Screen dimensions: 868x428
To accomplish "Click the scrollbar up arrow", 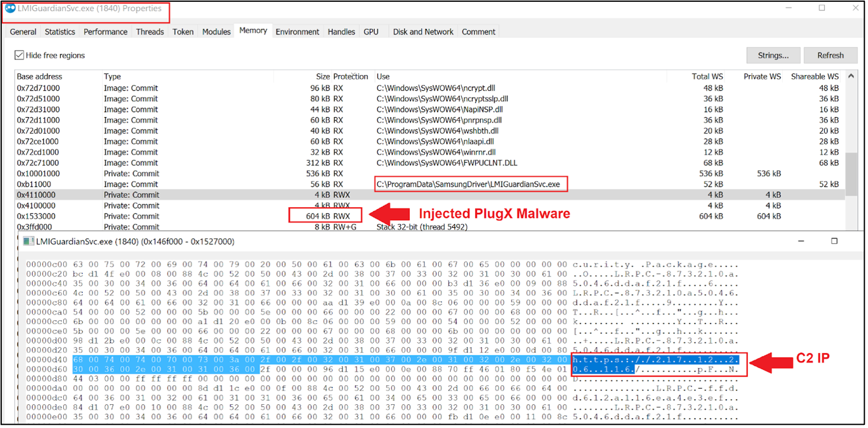I will [850, 76].
